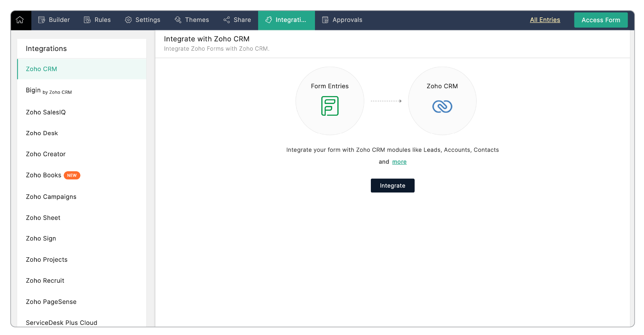The width and height of the screenshot is (644, 335).
Task: Select Zoho Creator integration
Action: pyautogui.click(x=82, y=154)
